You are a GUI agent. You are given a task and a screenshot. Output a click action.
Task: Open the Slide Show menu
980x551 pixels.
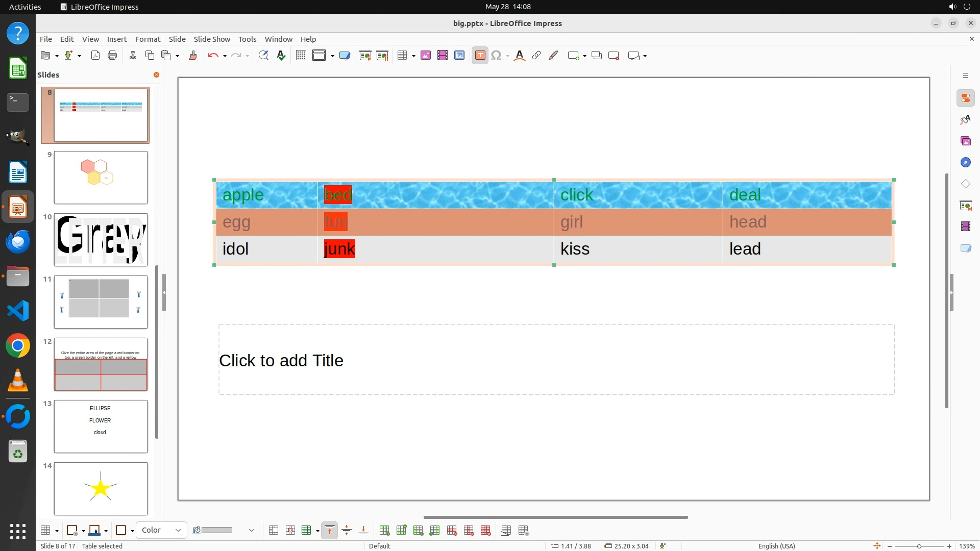tap(212, 39)
